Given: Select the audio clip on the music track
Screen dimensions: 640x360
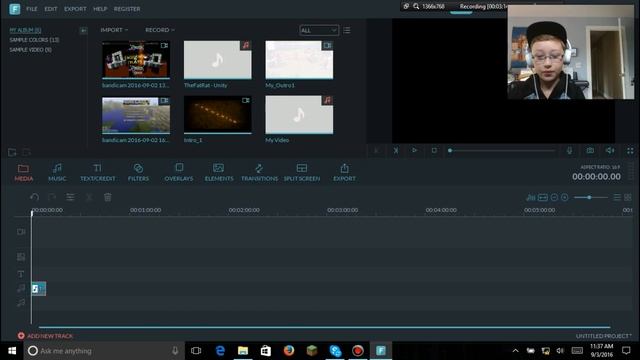Looking at the screenshot, I should [39, 289].
